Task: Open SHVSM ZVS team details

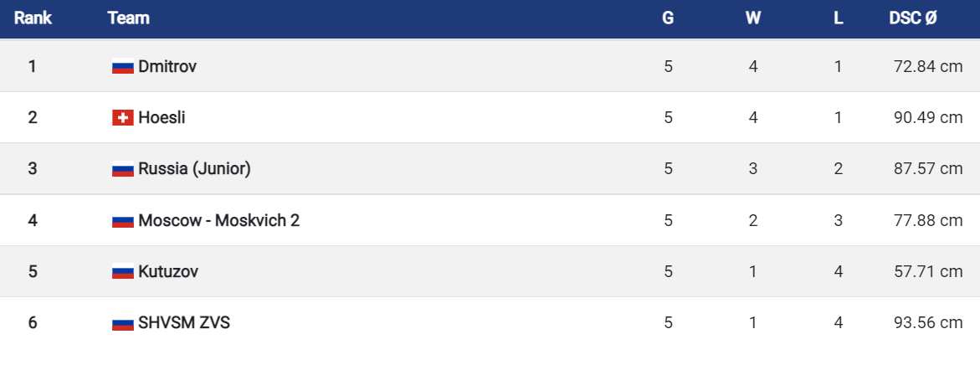Action: coord(184,322)
